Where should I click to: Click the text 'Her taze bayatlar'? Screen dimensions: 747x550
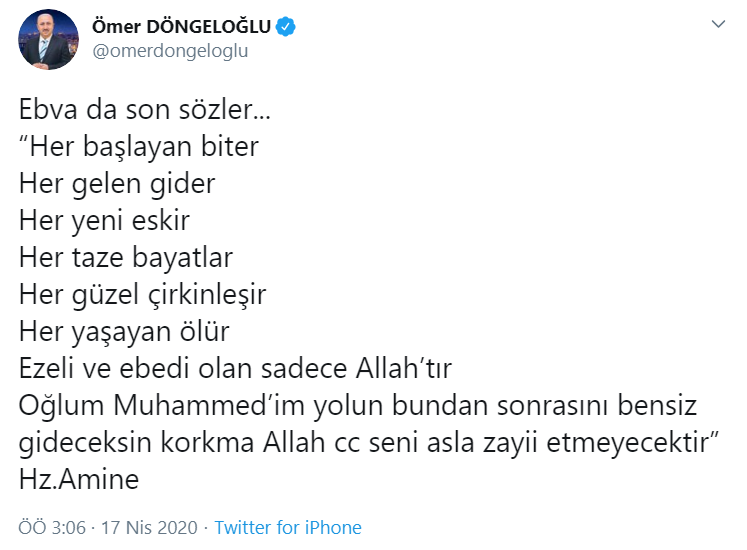click(x=126, y=258)
